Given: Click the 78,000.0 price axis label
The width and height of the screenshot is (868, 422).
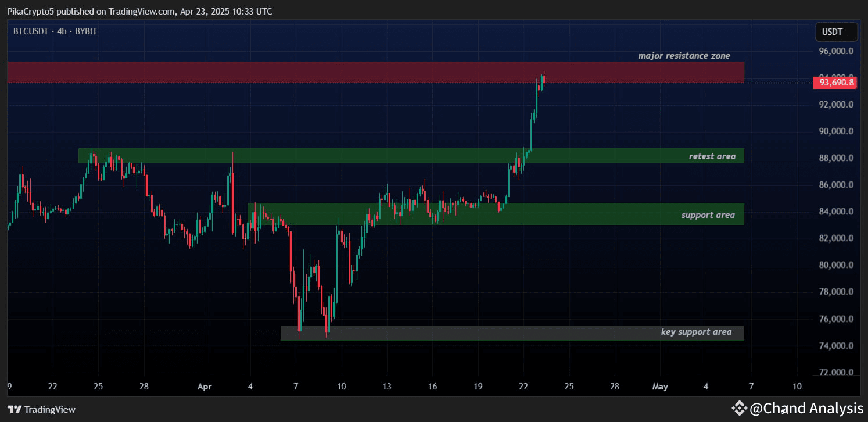Looking at the screenshot, I should pos(836,292).
